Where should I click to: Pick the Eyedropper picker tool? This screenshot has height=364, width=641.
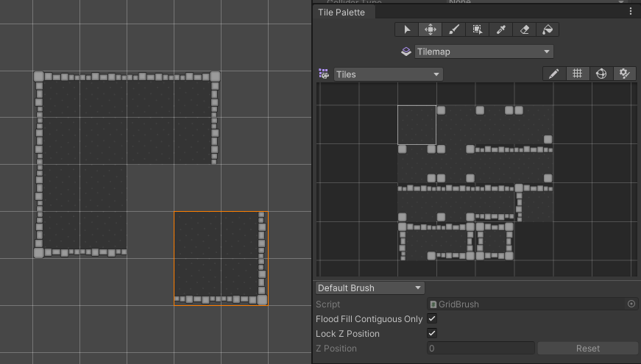point(500,29)
